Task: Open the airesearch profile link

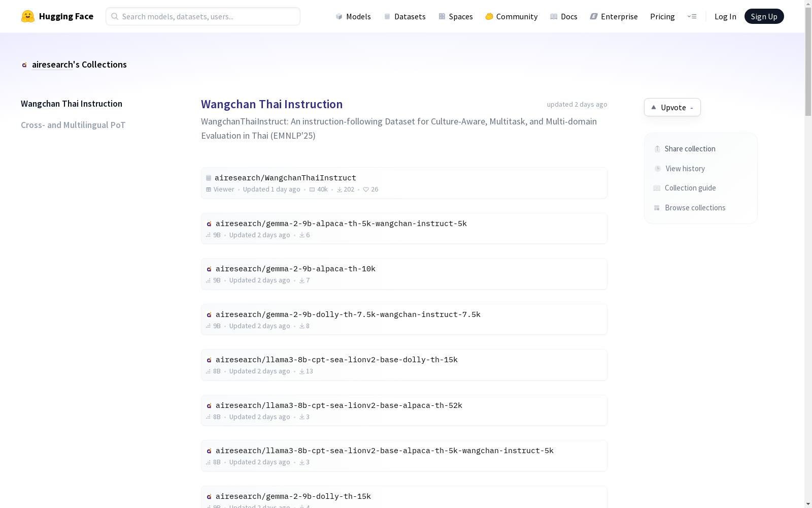Action: click(52, 65)
